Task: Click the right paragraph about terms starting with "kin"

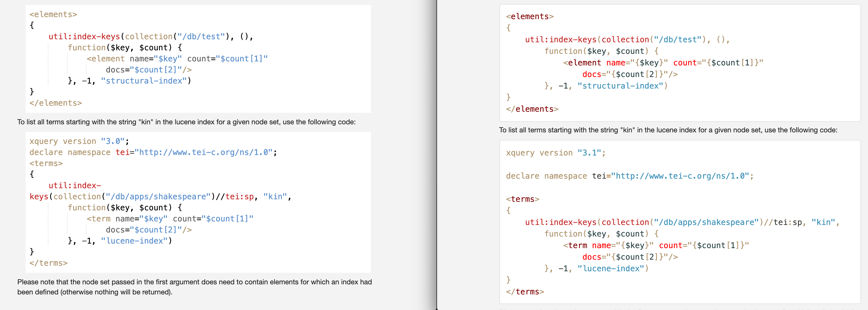Action: [x=668, y=130]
